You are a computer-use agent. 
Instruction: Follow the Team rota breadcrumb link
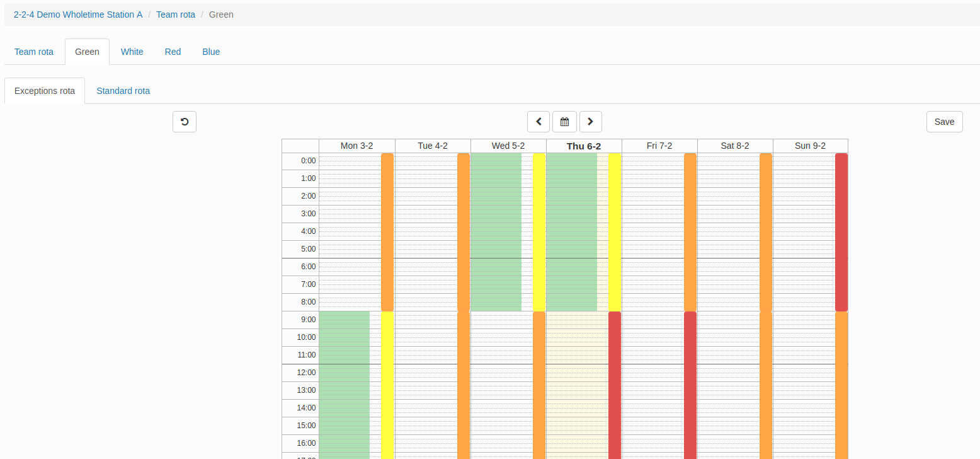pos(176,14)
